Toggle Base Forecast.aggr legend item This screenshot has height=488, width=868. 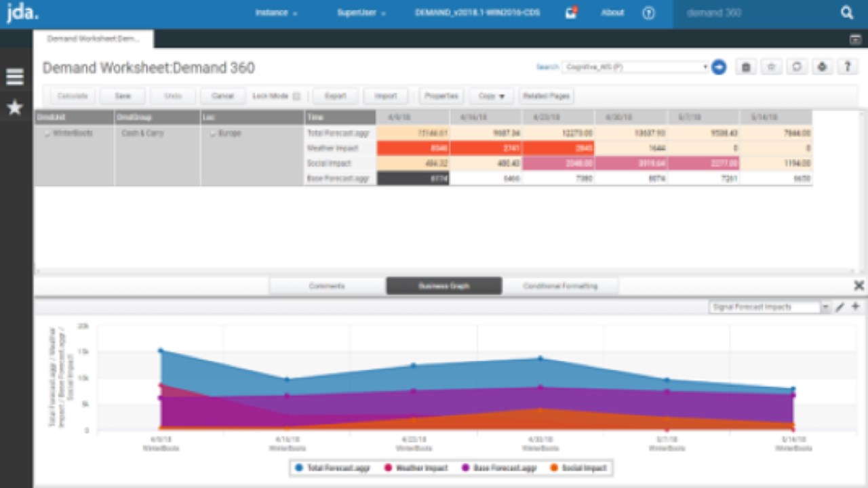pyautogui.click(x=500, y=468)
